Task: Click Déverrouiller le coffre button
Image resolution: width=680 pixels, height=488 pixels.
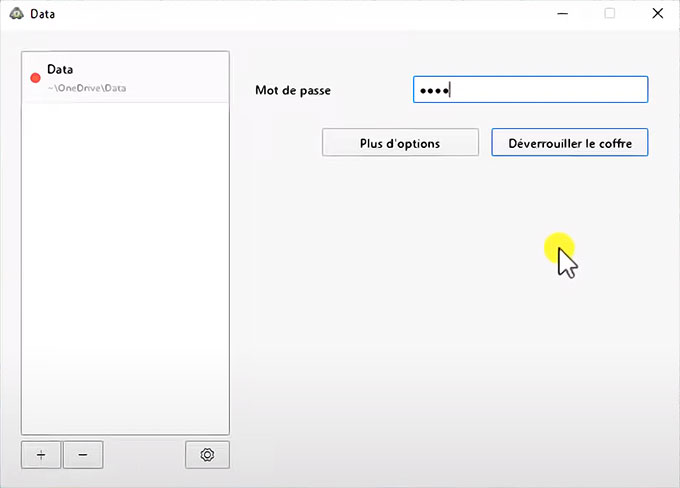Action: 569,142
